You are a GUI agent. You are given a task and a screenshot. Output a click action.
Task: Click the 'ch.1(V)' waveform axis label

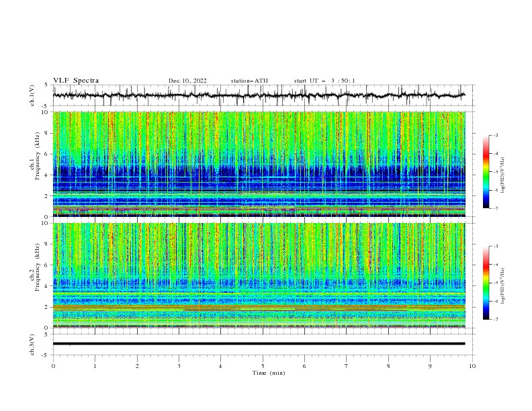point(32,95)
